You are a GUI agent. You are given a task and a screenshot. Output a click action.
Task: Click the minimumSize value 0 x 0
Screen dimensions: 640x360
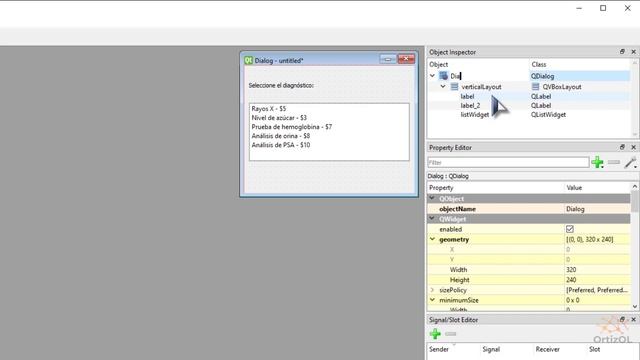(x=598, y=300)
